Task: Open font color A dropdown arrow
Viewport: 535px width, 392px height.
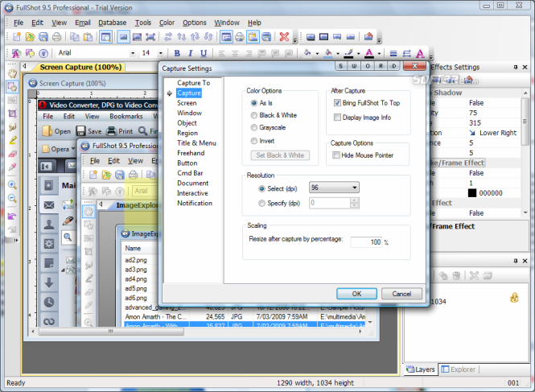Action: [x=379, y=54]
